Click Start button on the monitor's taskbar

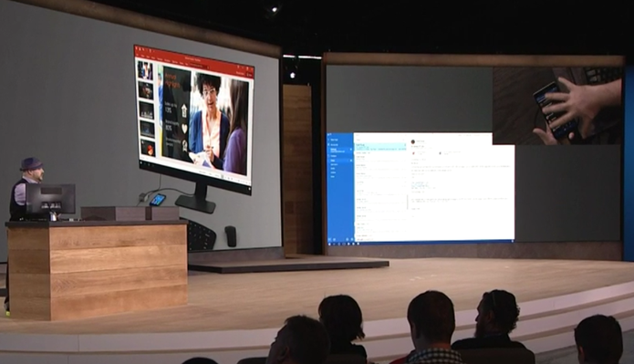142,162
